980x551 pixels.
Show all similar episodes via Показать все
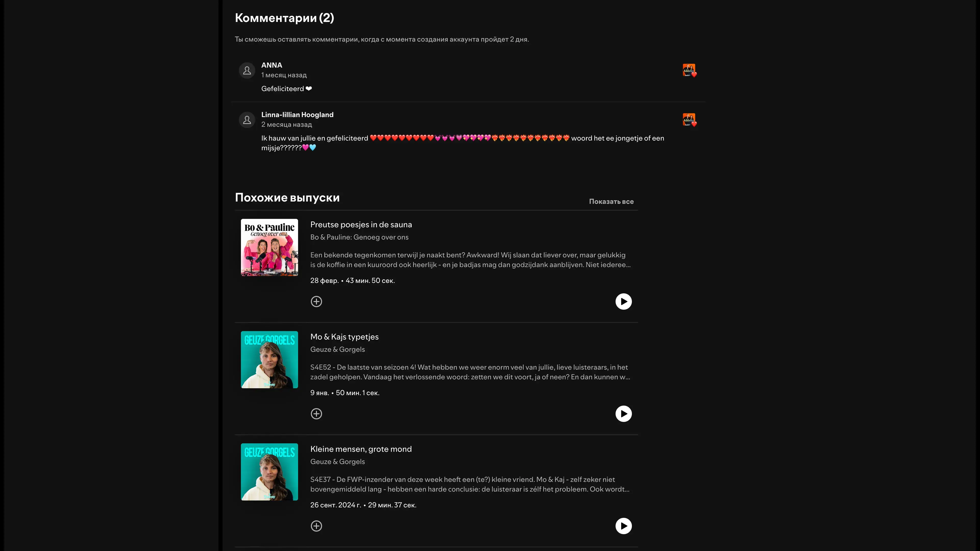611,202
